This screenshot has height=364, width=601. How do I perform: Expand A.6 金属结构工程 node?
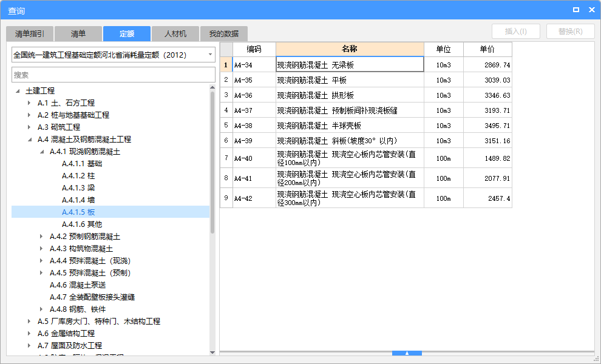29,333
